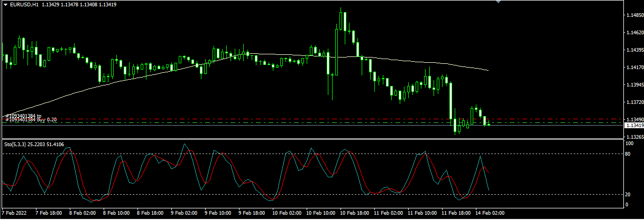Click the 7 Feb 2022 date label
644x220 pixels.
pos(14,213)
